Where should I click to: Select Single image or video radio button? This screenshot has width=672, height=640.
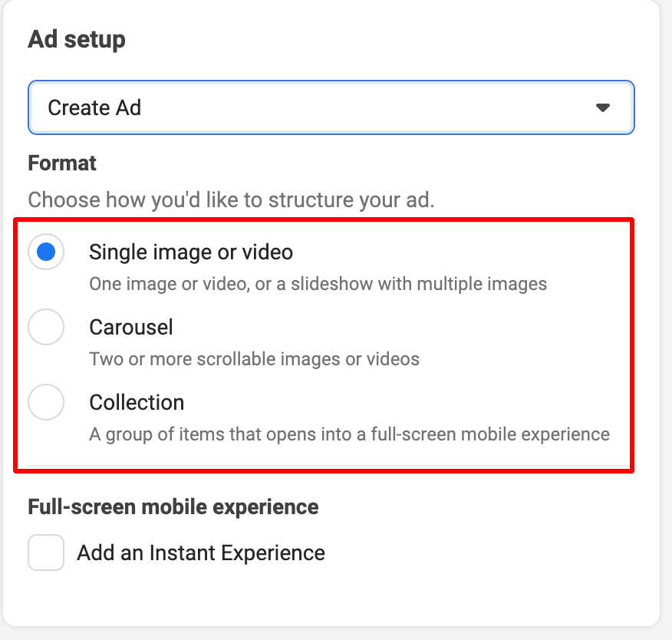(46, 252)
